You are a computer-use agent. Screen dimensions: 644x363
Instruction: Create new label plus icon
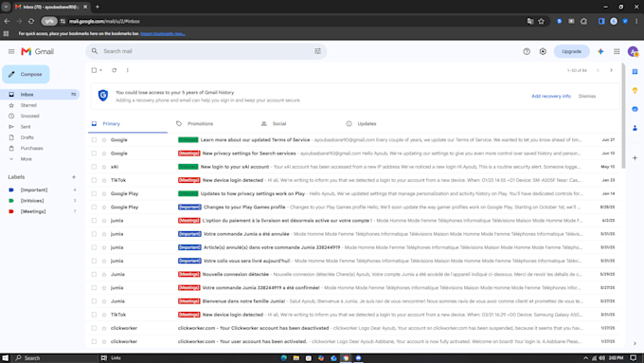(74, 177)
